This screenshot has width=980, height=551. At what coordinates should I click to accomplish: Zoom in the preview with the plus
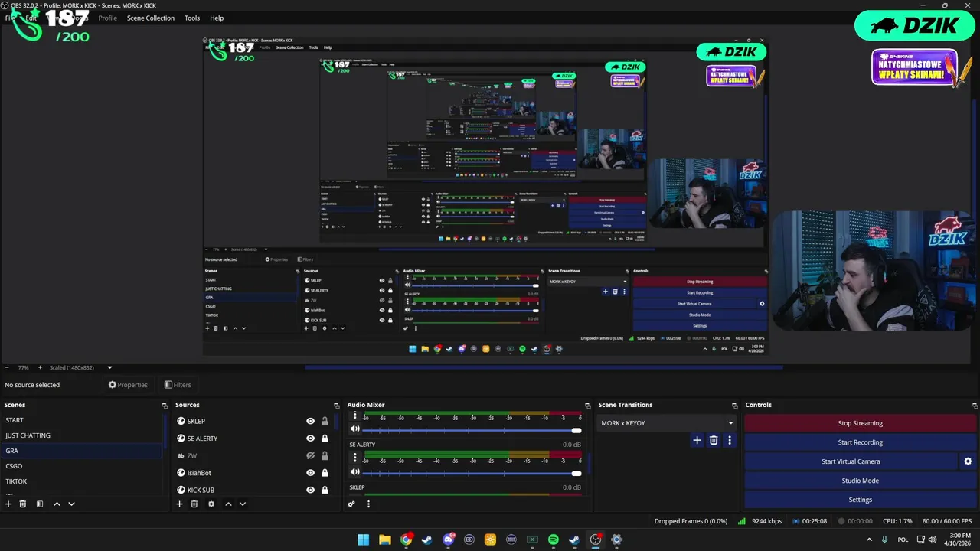pyautogui.click(x=41, y=367)
